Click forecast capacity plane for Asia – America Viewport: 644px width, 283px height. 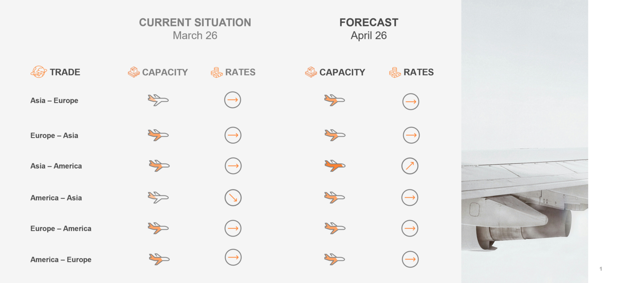pyautogui.click(x=335, y=166)
